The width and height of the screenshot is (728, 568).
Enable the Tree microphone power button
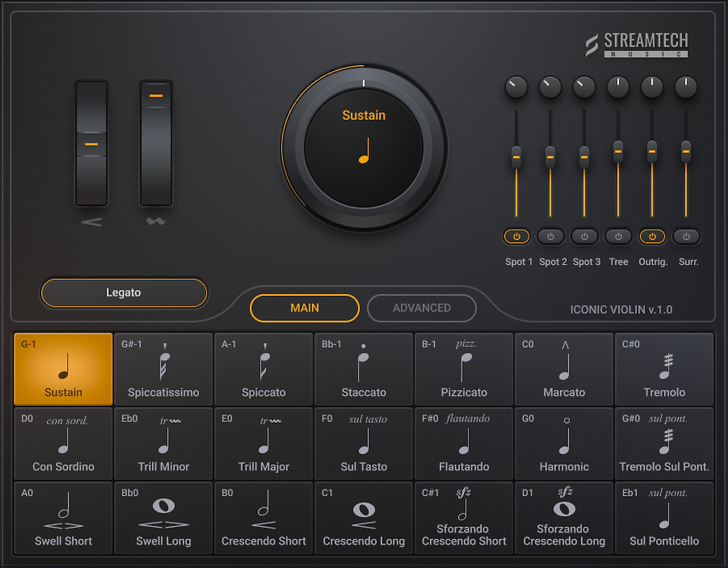618,236
